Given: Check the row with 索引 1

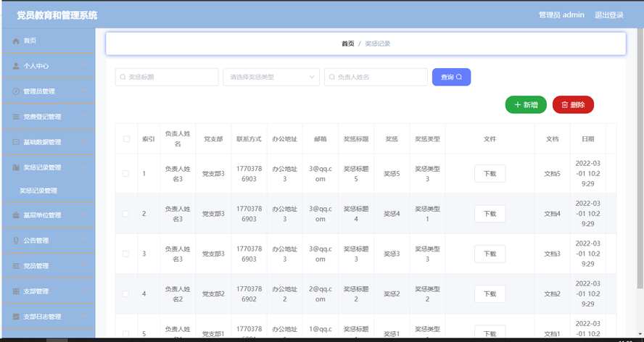Looking at the screenshot, I should point(125,174).
